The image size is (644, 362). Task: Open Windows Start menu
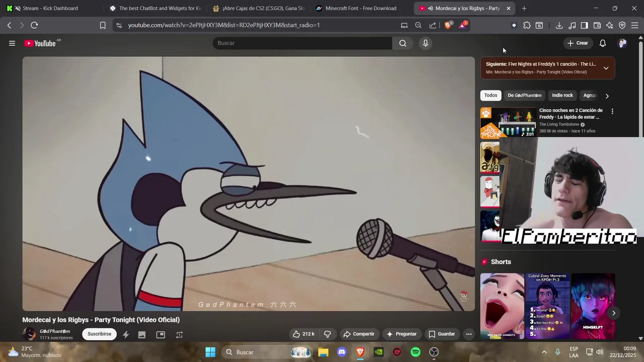(210, 352)
